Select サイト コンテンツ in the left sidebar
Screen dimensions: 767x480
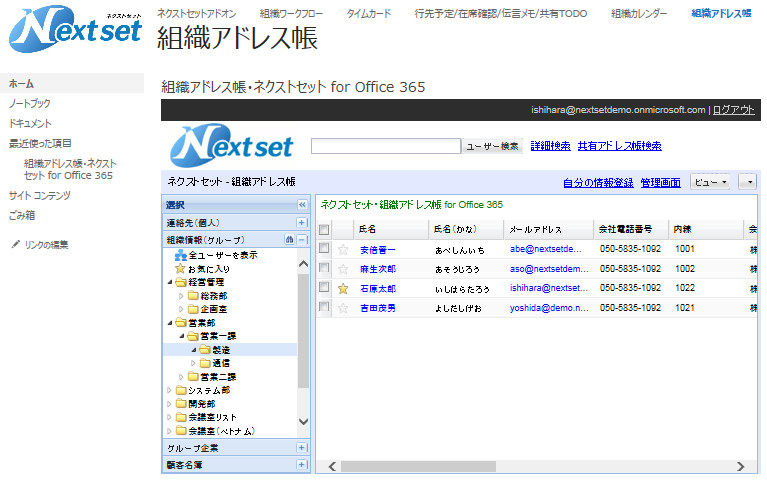click(x=40, y=195)
